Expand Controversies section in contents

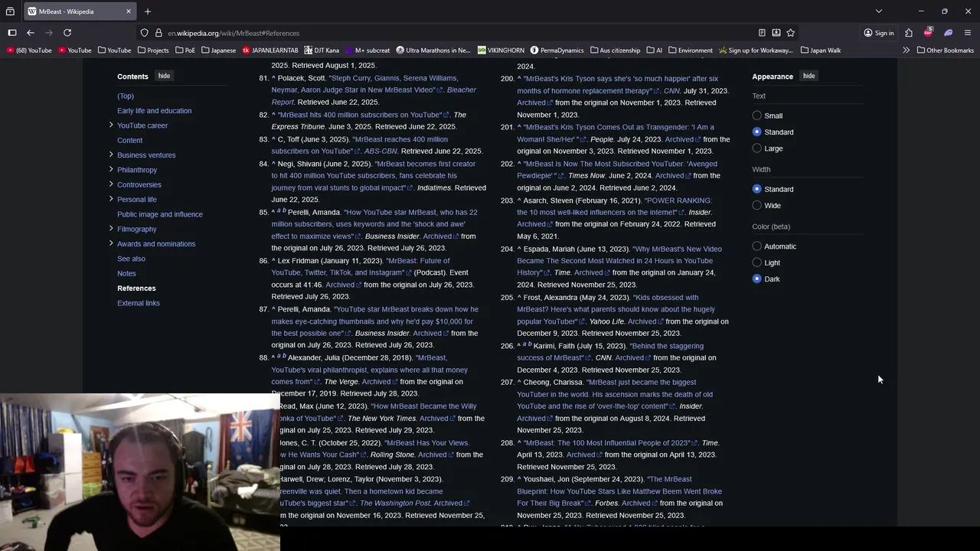pyautogui.click(x=111, y=184)
